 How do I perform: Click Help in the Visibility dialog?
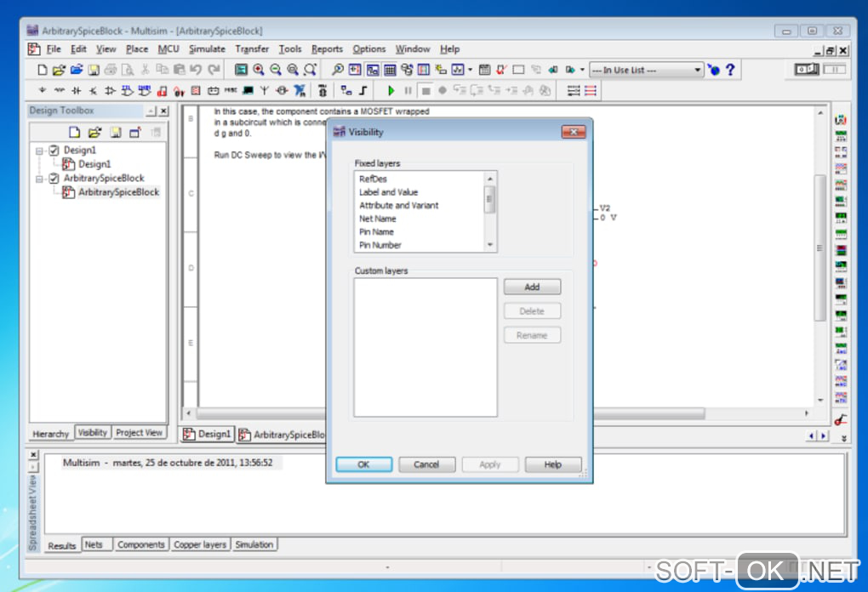click(553, 464)
